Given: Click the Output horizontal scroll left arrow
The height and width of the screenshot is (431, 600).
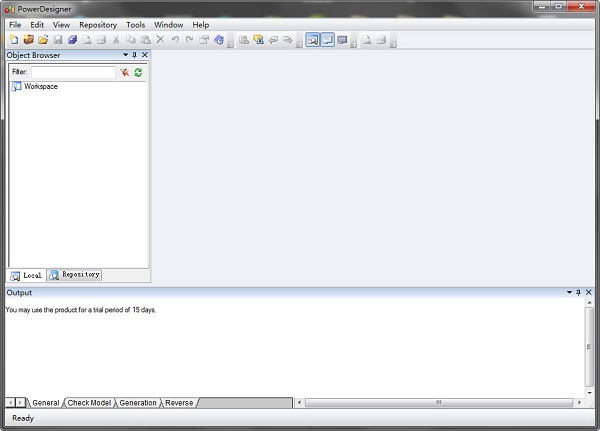Looking at the screenshot, I should click(299, 402).
